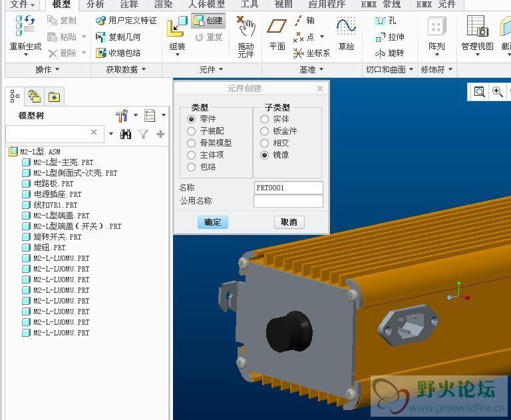Image resolution: width=511 pixels, height=420 pixels.
Task: Select the 钣金件 sheet metal radio
Action: [264, 131]
